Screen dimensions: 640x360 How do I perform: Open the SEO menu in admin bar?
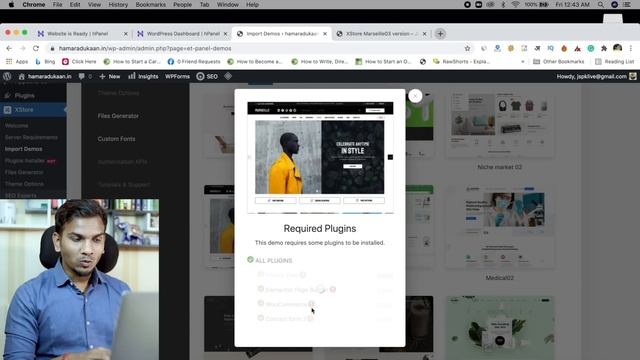(207, 76)
